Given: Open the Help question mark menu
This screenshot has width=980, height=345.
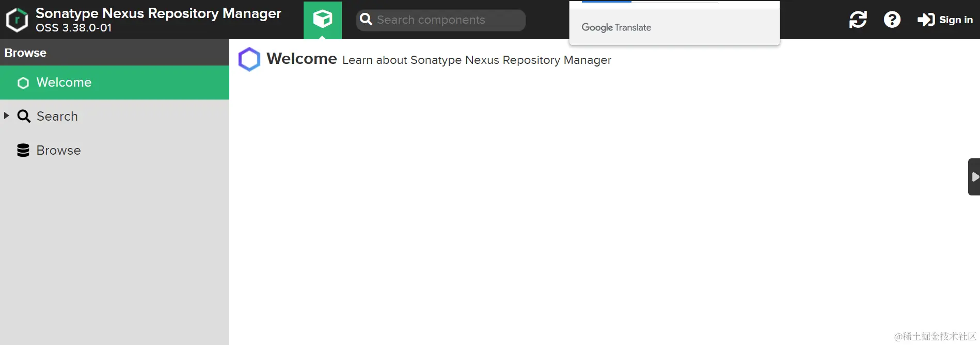Looking at the screenshot, I should click(x=892, y=20).
